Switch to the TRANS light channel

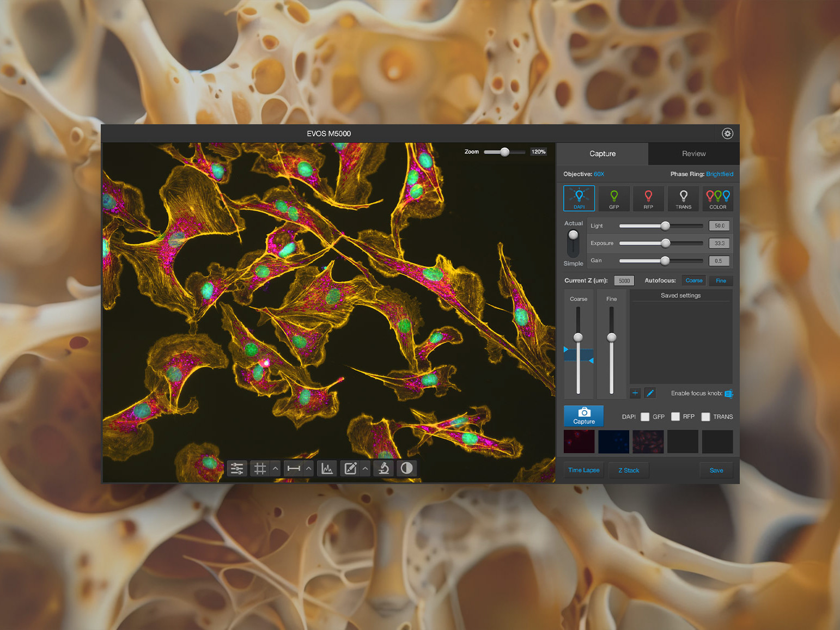[x=683, y=198]
